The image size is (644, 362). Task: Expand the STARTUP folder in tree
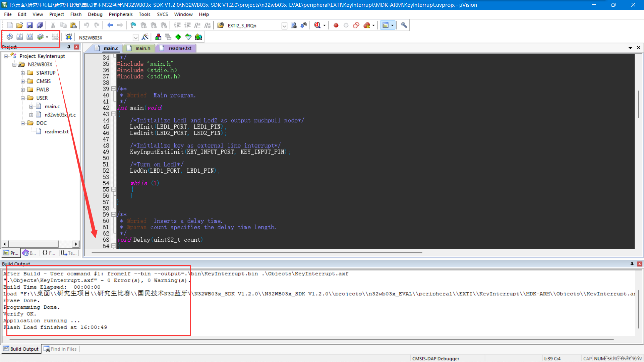click(x=22, y=73)
